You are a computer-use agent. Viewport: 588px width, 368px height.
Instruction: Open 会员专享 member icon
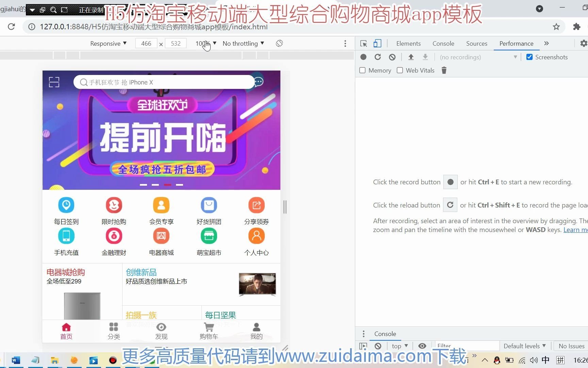pyautogui.click(x=161, y=205)
